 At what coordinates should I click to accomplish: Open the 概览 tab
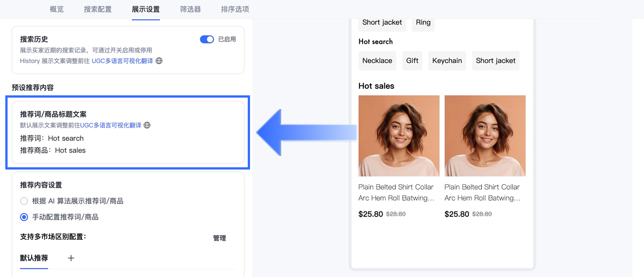[x=57, y=9]
